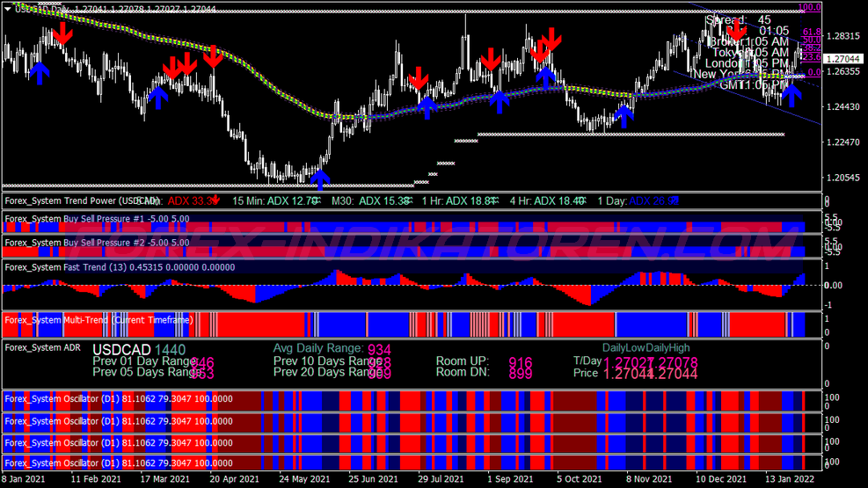Screen dimensions: 868x488
Task: Select the blue buy arrow under the GMT time
Action: click(x=791, y=95)
